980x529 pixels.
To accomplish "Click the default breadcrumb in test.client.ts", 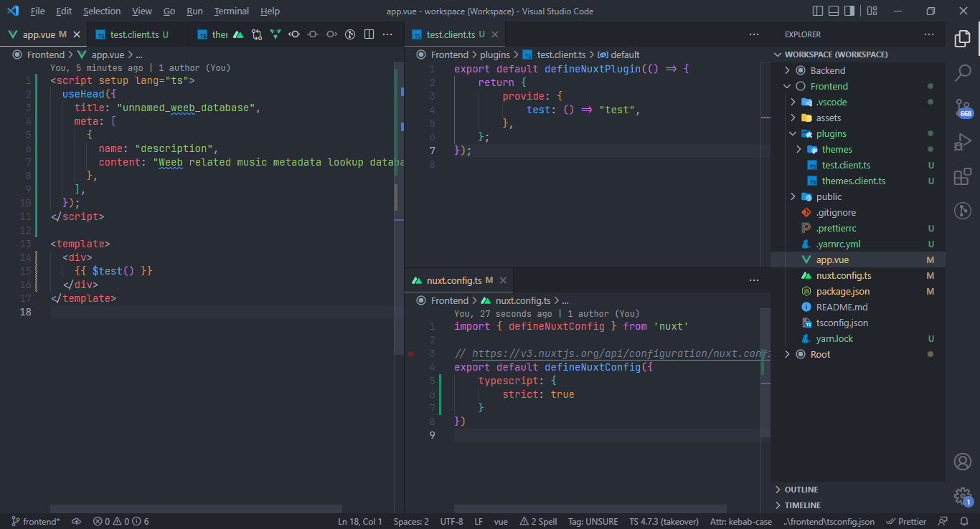I will click(x=625, y=54).
